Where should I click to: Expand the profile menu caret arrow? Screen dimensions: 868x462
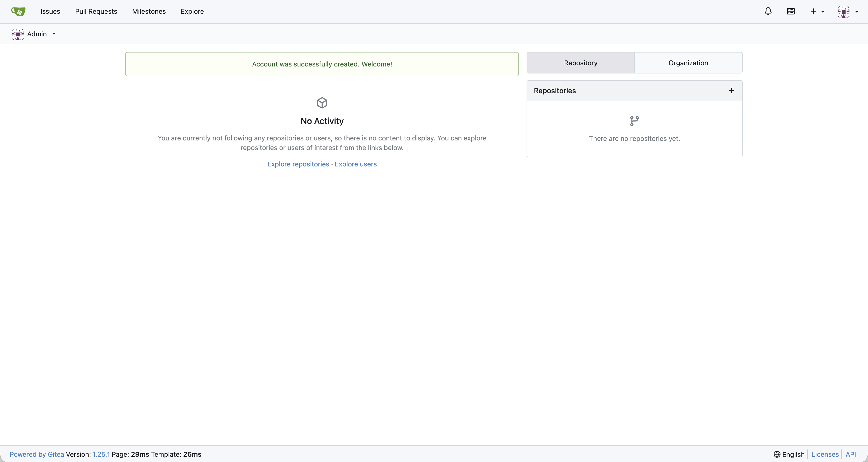pos(857,12)
